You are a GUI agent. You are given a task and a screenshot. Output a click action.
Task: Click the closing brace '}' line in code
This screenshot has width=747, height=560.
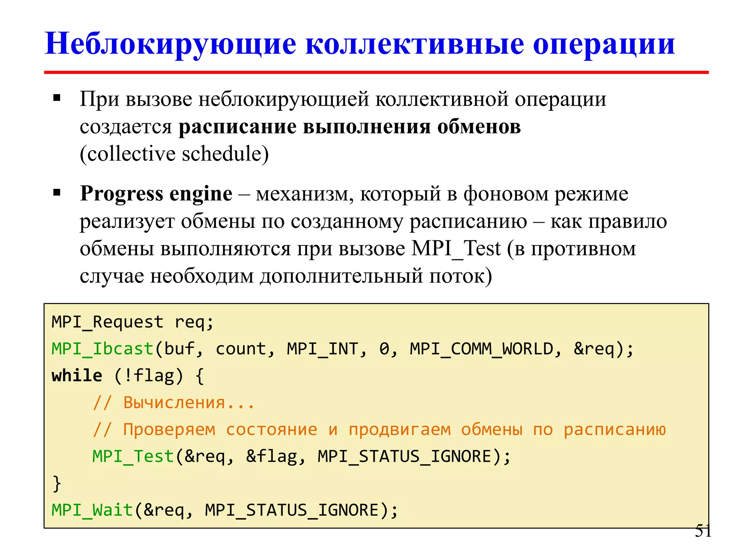pyautogui.click(x=57, y=483)
